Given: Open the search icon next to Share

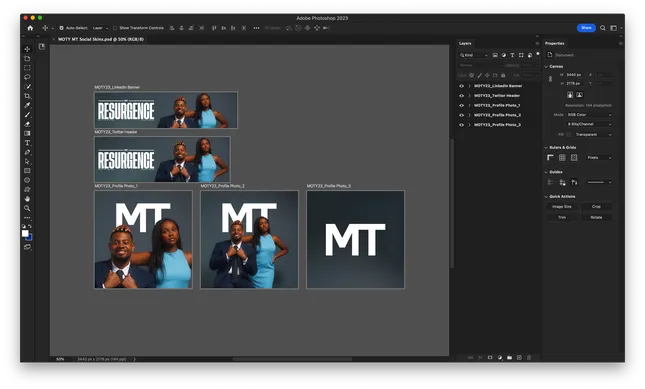Looking at the screenshot, I should 603,28.
